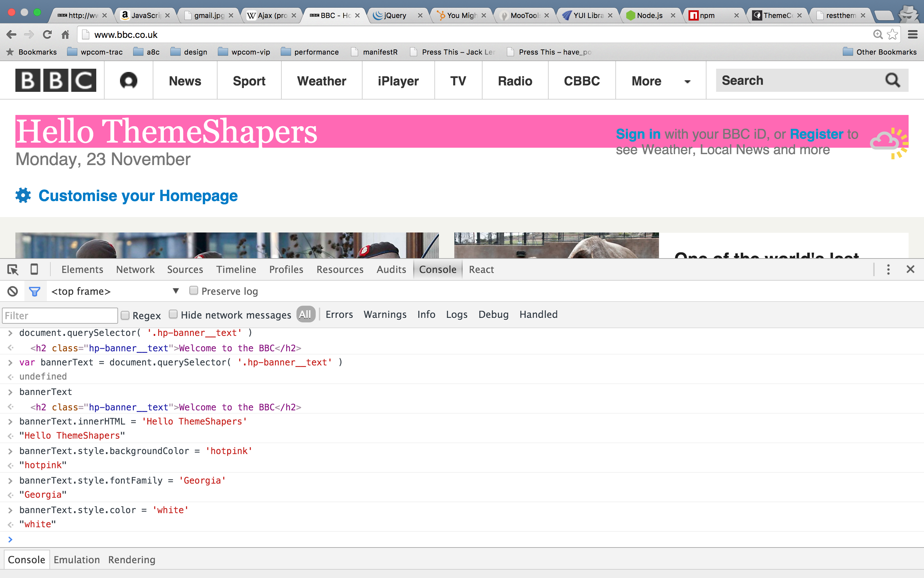This screenshot has height=578, width=924.
Task: Open the wpcom-trac bookmarks folder
Action: [95, 52]
